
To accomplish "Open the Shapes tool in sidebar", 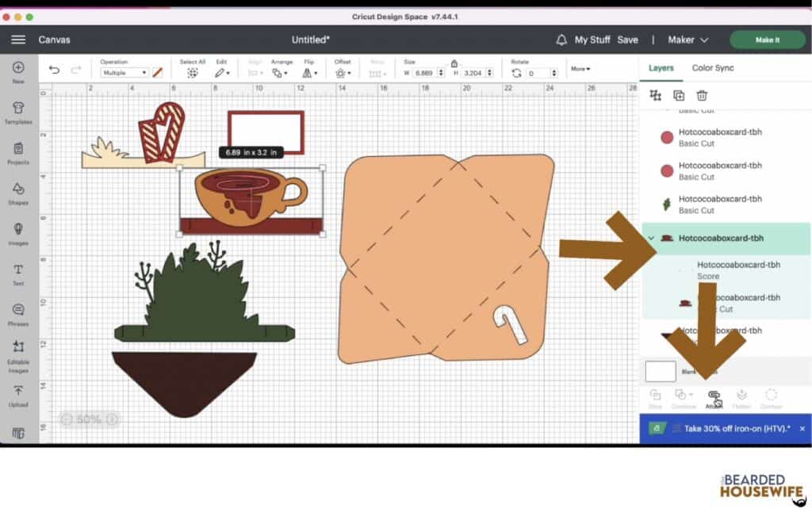I will tap(18, 193).
